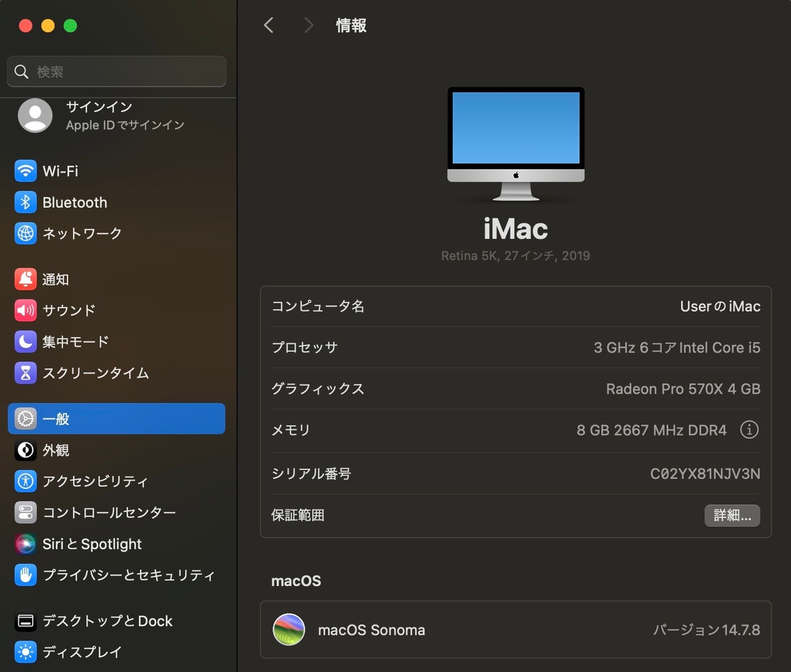Click the 情報 page title
Screen dimensions: 791x672
[x=351, y=25]
